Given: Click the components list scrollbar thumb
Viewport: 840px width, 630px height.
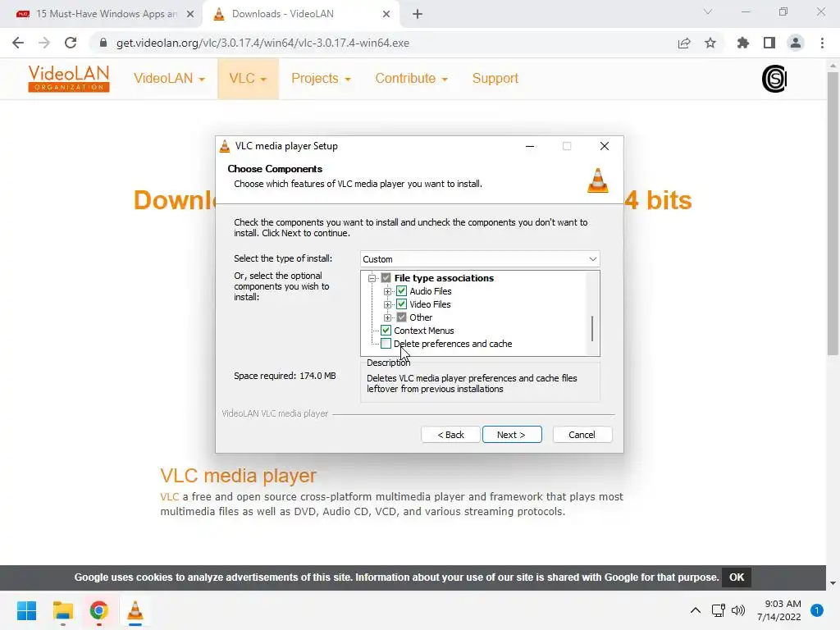Looking at the screenshot, I should click(592, 328).
